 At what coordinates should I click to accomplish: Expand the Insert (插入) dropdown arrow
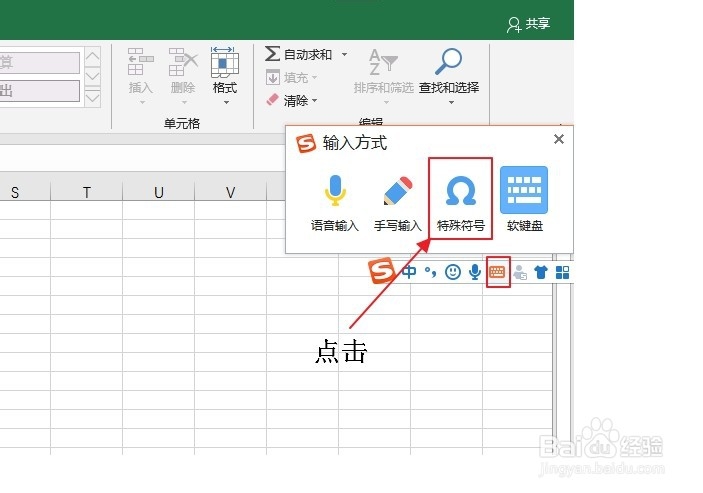(x=142, y=103)
